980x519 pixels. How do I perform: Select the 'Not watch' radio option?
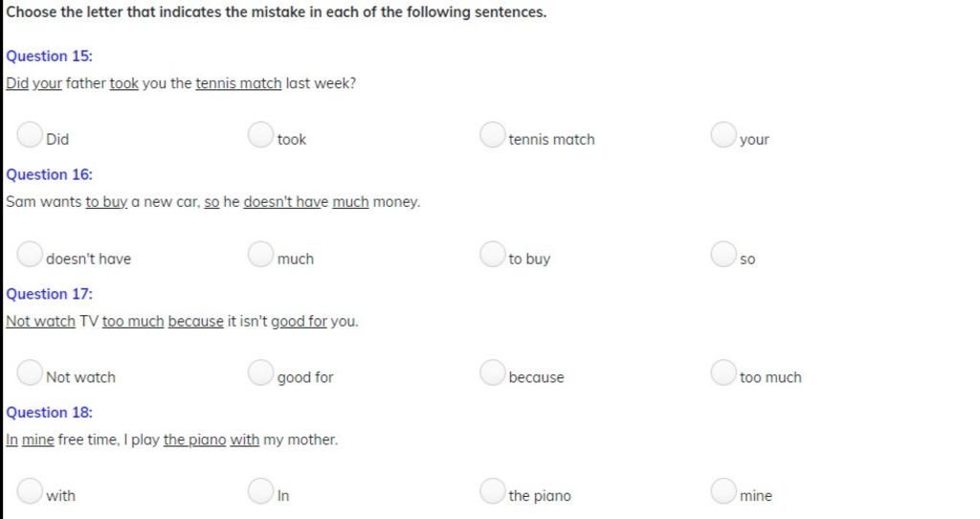click(31, 373)
